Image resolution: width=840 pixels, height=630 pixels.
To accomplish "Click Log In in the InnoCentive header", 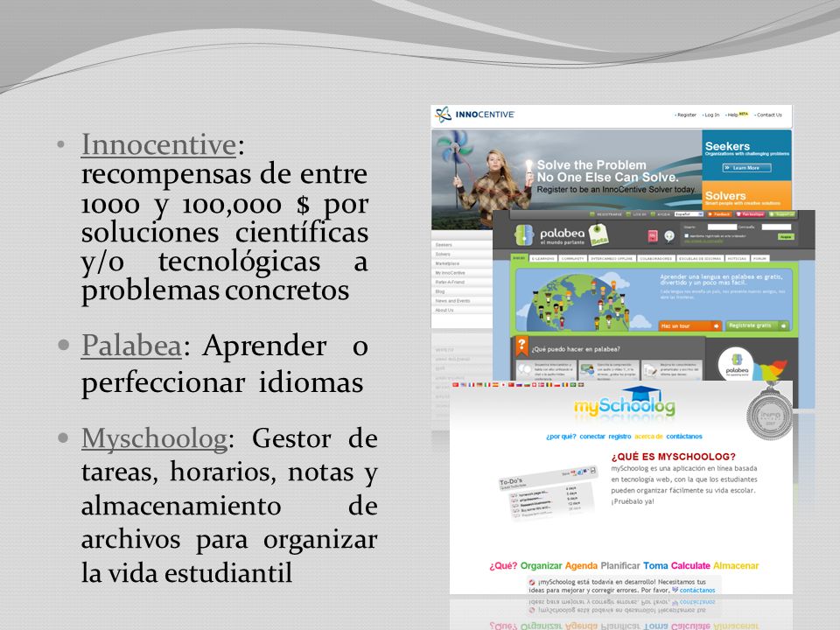I will [x=710, y=115].
